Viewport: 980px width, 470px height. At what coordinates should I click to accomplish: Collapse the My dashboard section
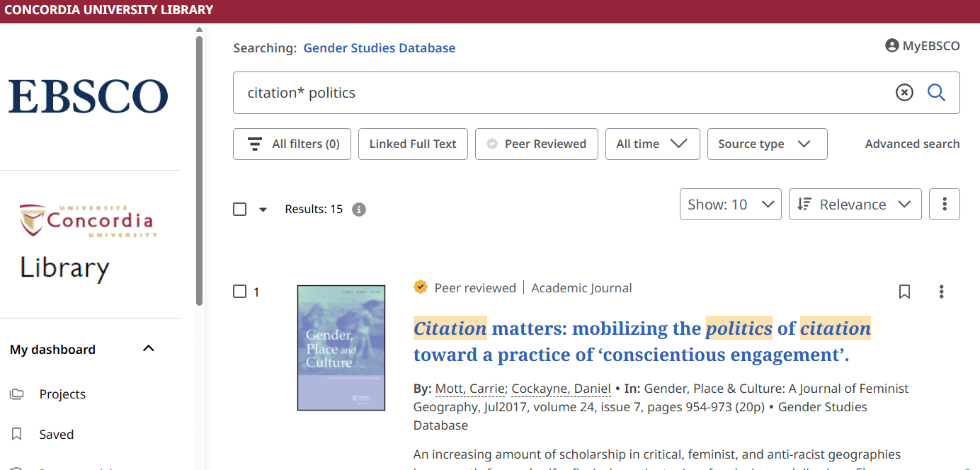click(148, 348)
